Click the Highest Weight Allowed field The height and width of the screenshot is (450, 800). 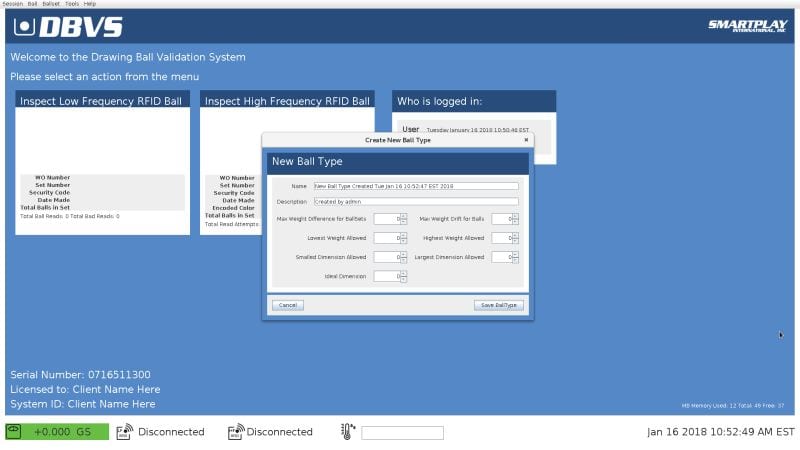502,238
